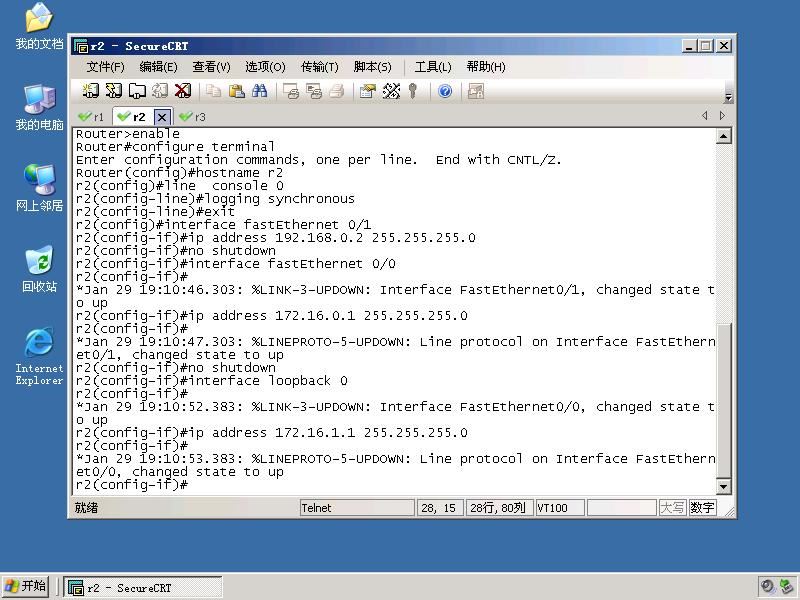Image resolution: width=800 pixels, height=600 pixels.
Task: Click the Public Key key icon
Action: [413, 91]
